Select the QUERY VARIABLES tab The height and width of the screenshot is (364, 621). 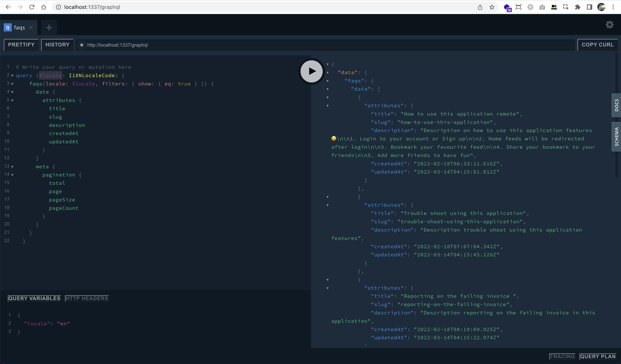(34, 298)
